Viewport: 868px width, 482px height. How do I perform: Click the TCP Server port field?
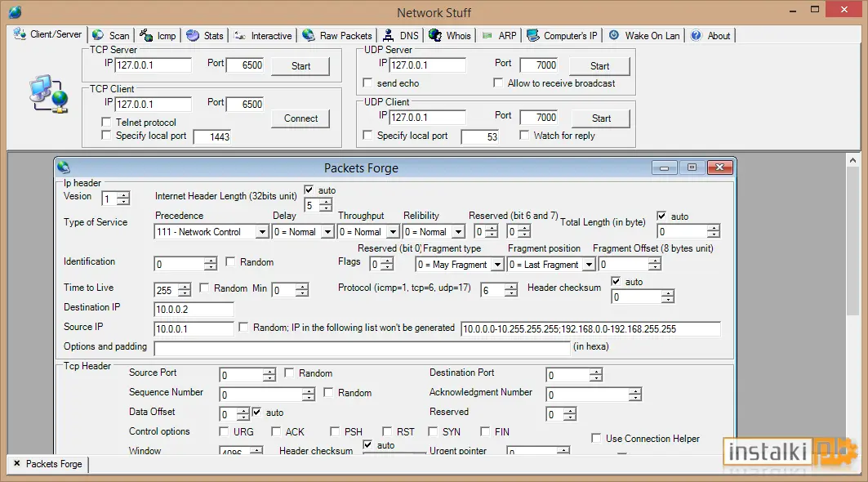(x=245, y=65)
